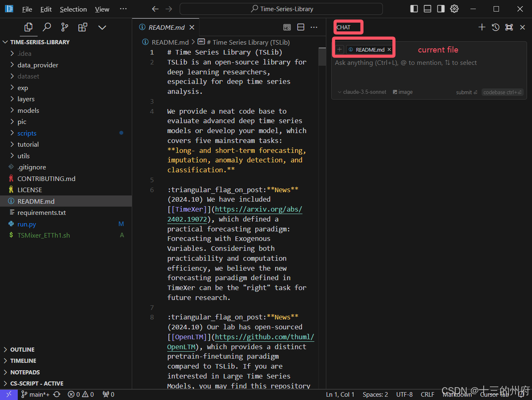Remove README.md pill from chat context
The image size is (532, 400).
coord(389,50)
